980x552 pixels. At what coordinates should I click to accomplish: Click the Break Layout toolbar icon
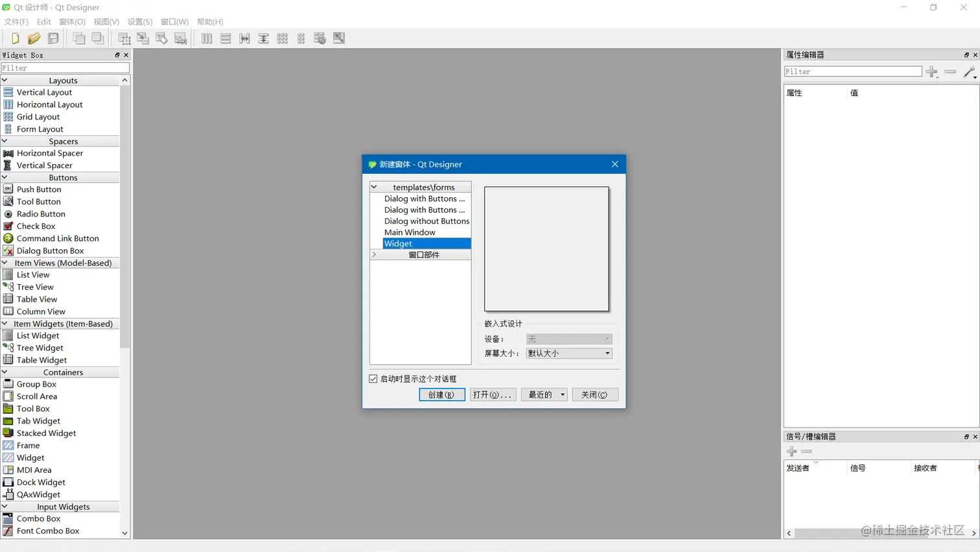(x=320, y=38)
